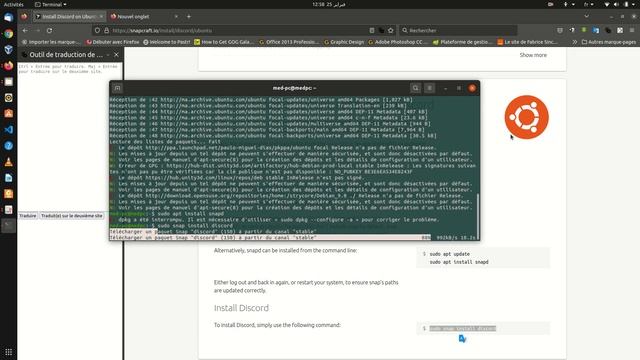Open the Autres marque-pages folder
The image size is (640, 360).
[609, 42]
